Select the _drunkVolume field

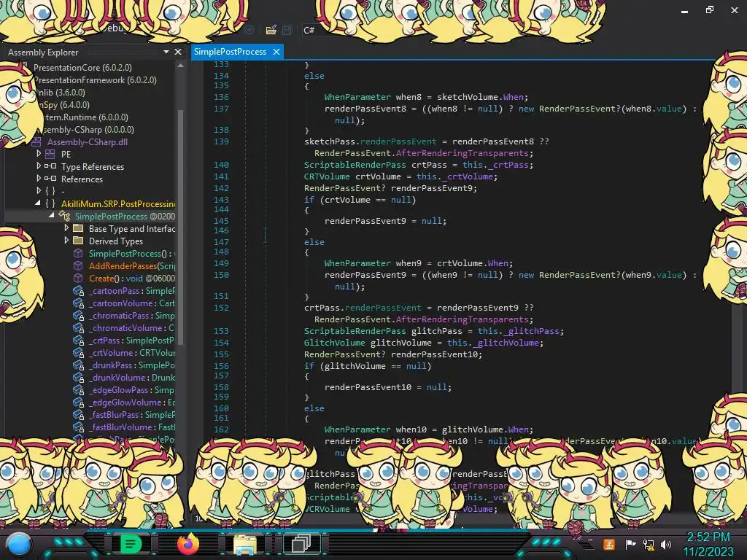132,377
